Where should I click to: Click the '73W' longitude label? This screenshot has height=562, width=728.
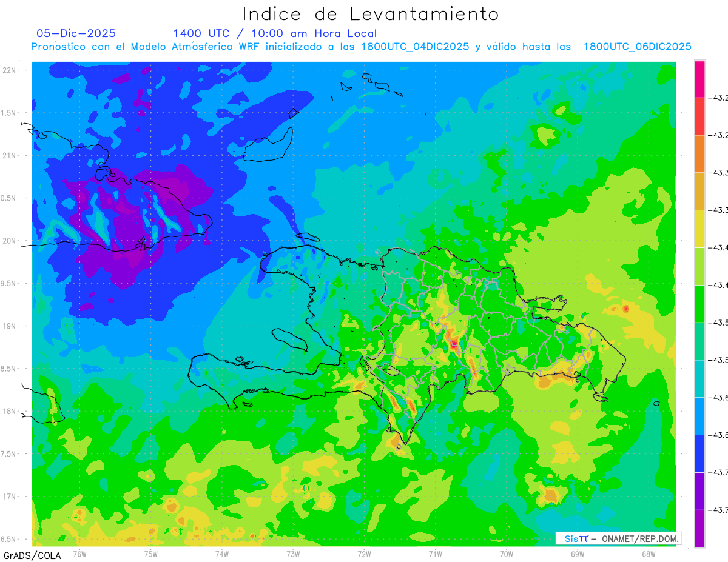tap(293, 554)
